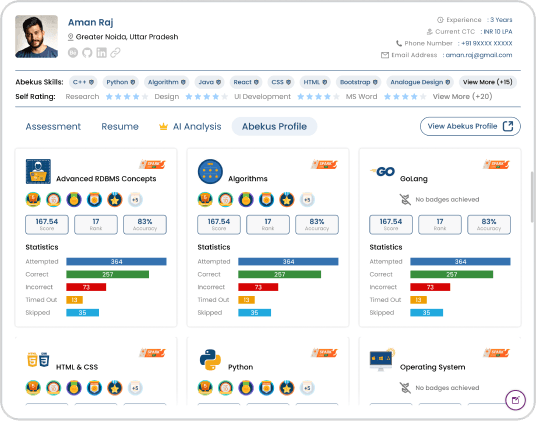Screen dimensions: 536x421
Task: Click the 17 Rank box on GoLang card
Action: 440,225
